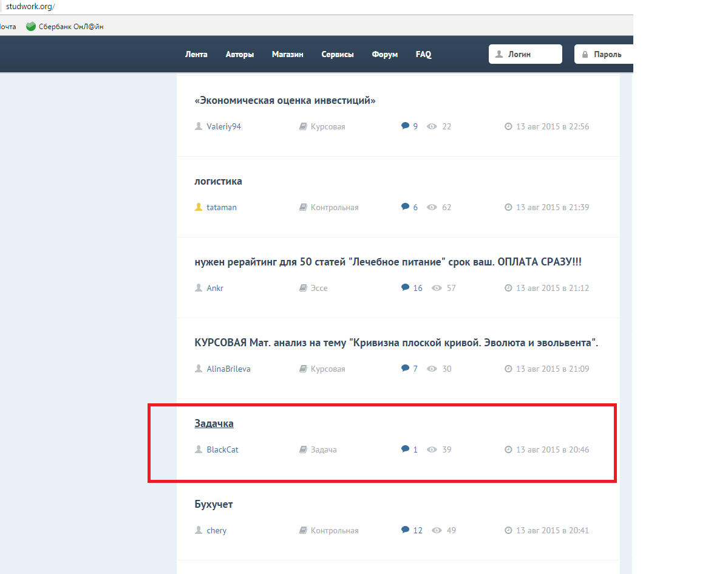
Task: Click the lock icon in Пароль field
Action: click(585, 54)
